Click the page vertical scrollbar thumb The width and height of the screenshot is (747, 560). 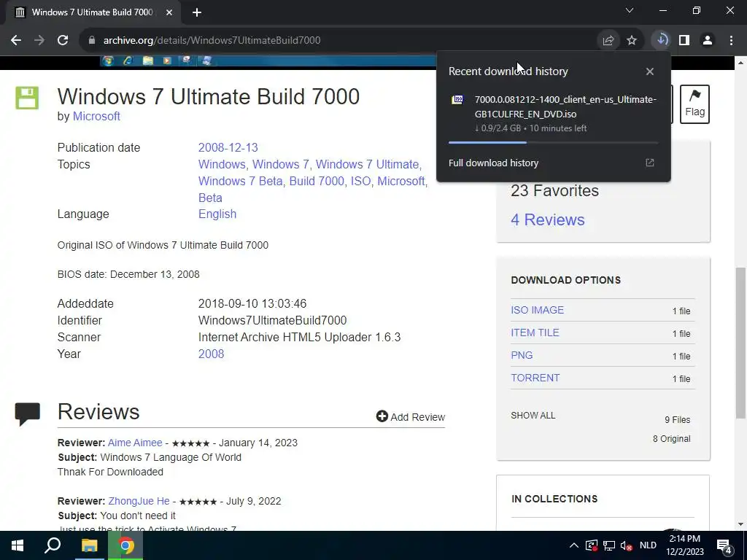(x=741, y=343)
